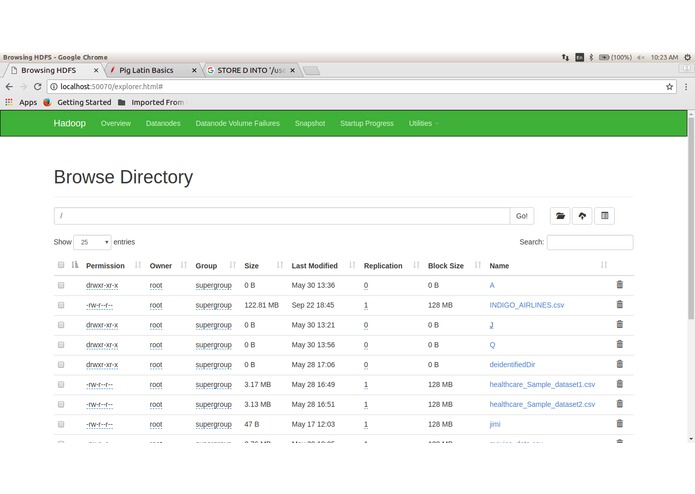Click the directory path input field
Viewport: 695px width, 494px height.
coord(282,216)
